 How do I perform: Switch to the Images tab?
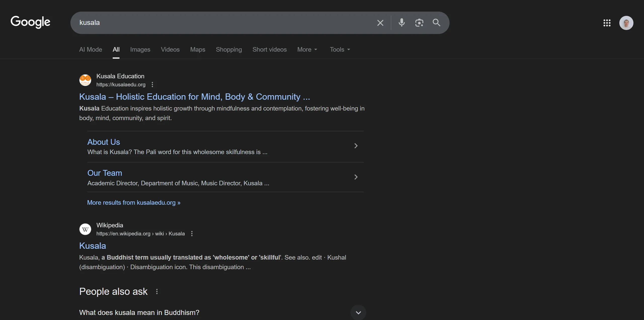[140, 50]
